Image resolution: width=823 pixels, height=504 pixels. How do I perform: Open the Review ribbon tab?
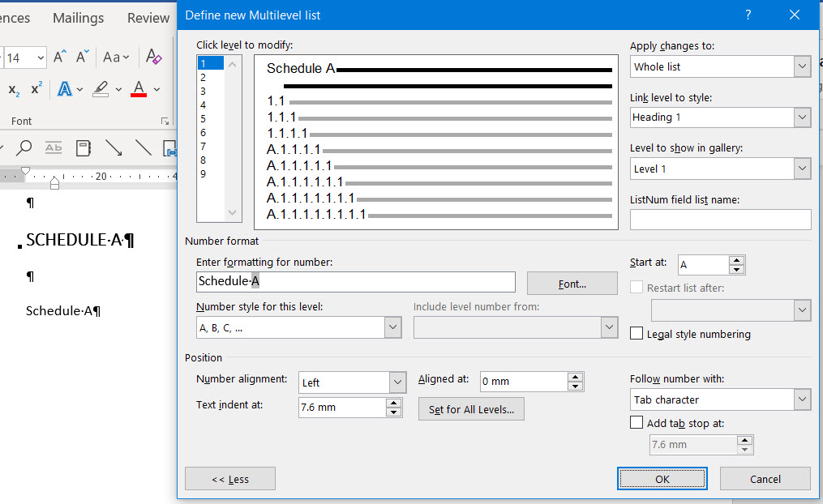[148, 18]
